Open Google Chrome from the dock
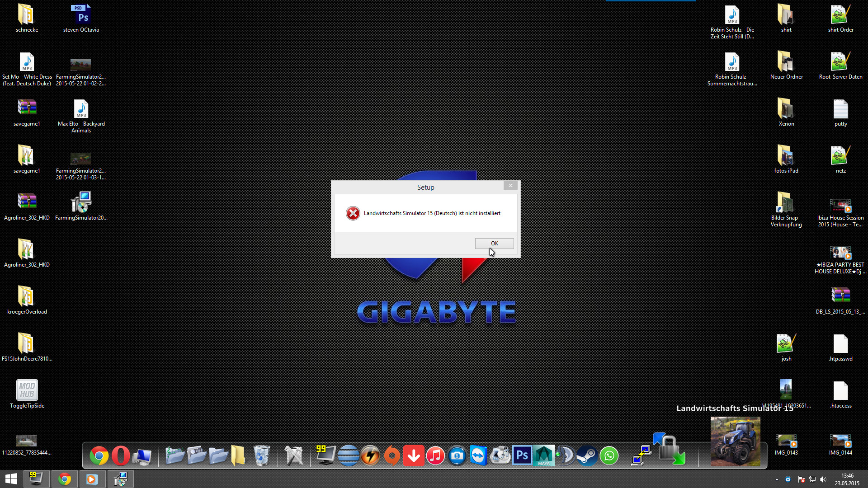The height and width of the screenshot is (488, 868). point(99,455)
